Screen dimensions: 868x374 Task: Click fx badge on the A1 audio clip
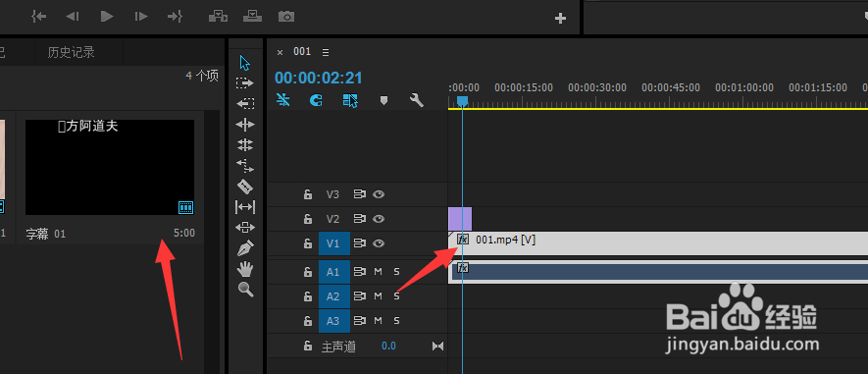tap(463, 268)
